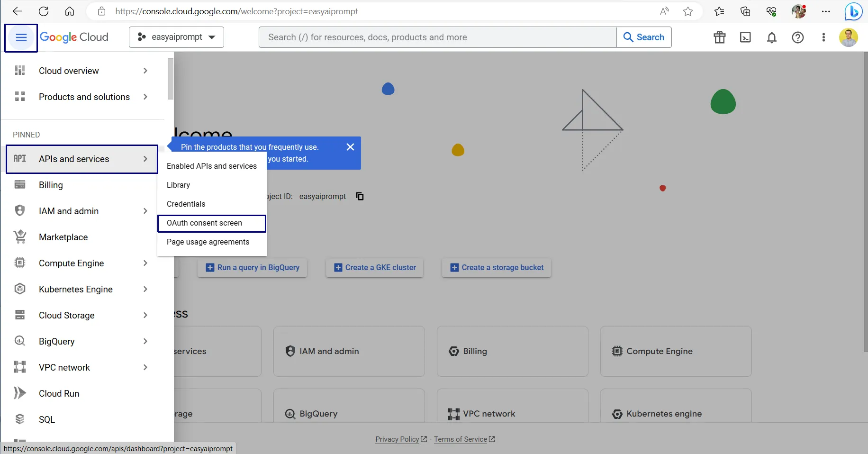Screen dimensions: 868x454
Task: Click the padlock site info icon
Action: pyautogui.click(x=101, y=11)
